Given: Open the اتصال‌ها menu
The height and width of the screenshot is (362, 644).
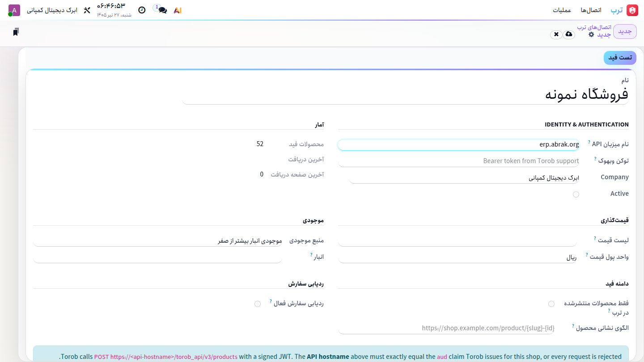Looking at the screenshot, I should click(x=591, y=10).
